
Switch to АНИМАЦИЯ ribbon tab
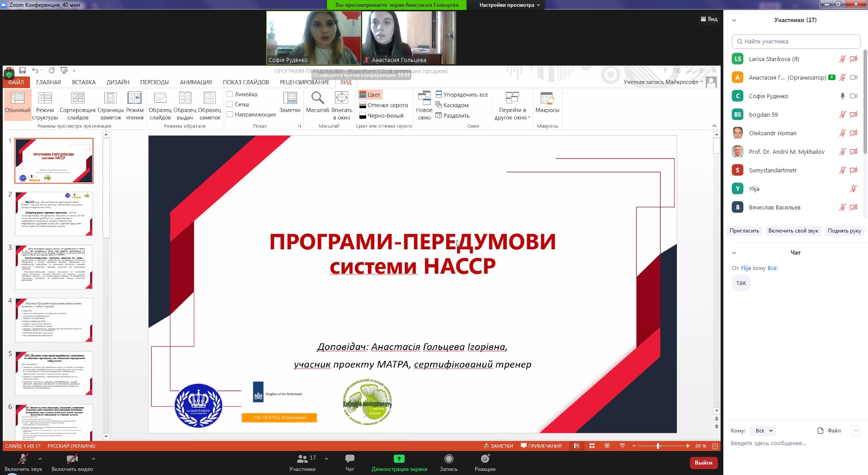click(x=196, y=82)
